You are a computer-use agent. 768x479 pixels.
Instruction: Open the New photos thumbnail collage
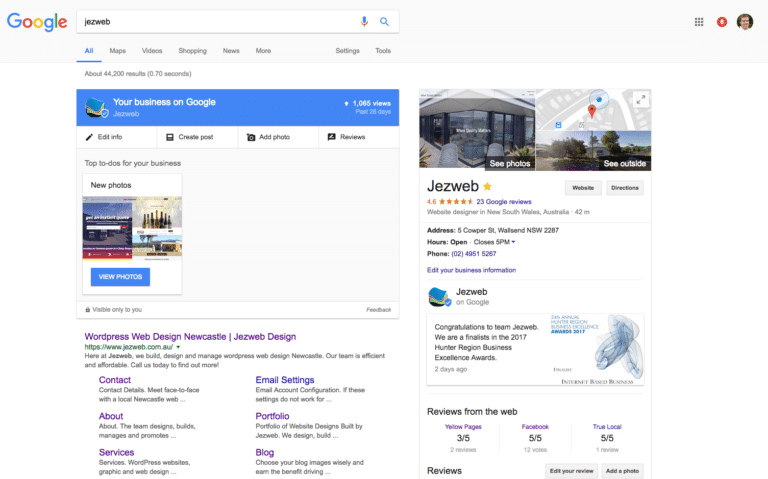(132, 227)
